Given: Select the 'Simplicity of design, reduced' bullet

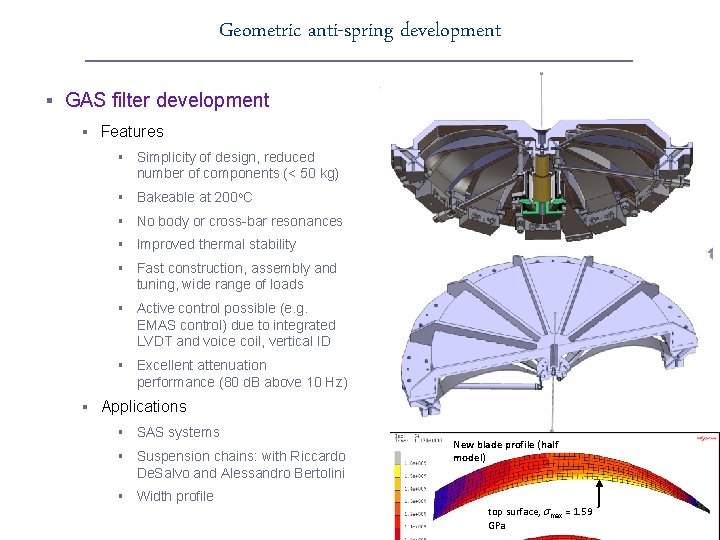Looking at the screenshot, I should pos(225,157).
